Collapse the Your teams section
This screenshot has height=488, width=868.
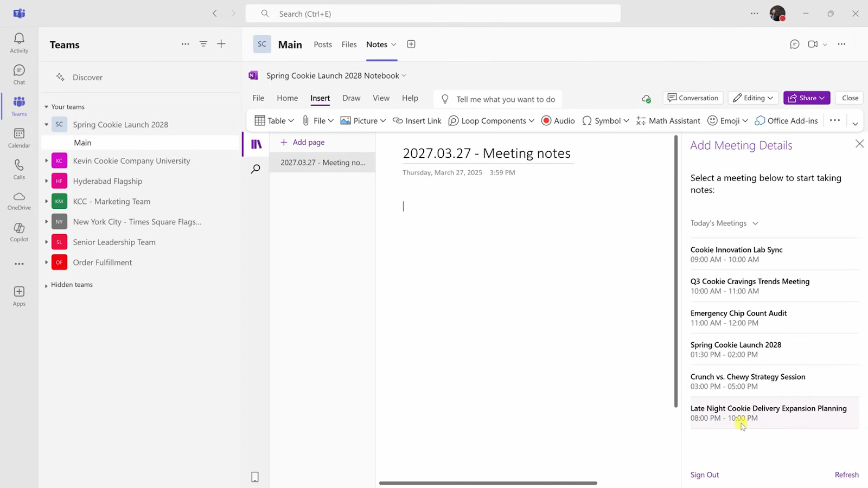[46, 107]
